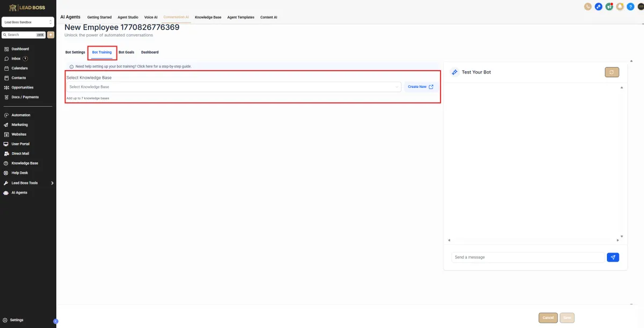Switch to the Voice AI tab
The height and width of the screenshot is (328, 644).
(x=151, y=17)
